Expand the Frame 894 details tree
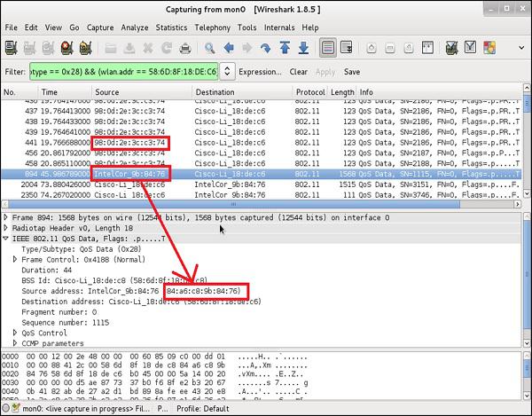532x416 pixels. (x=6, y=217)
